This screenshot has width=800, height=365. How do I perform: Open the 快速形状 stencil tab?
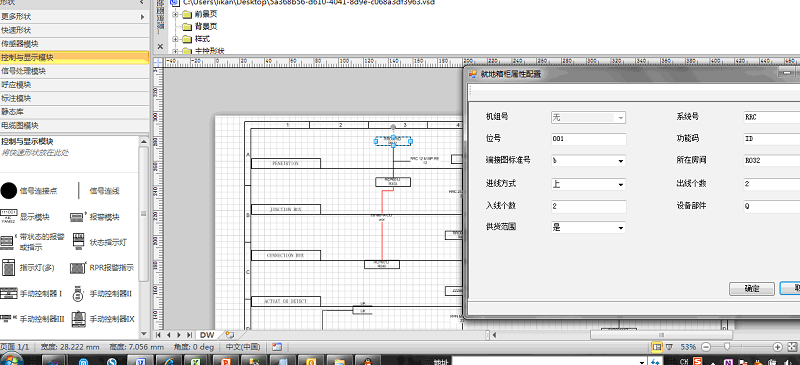coord(74,30)
